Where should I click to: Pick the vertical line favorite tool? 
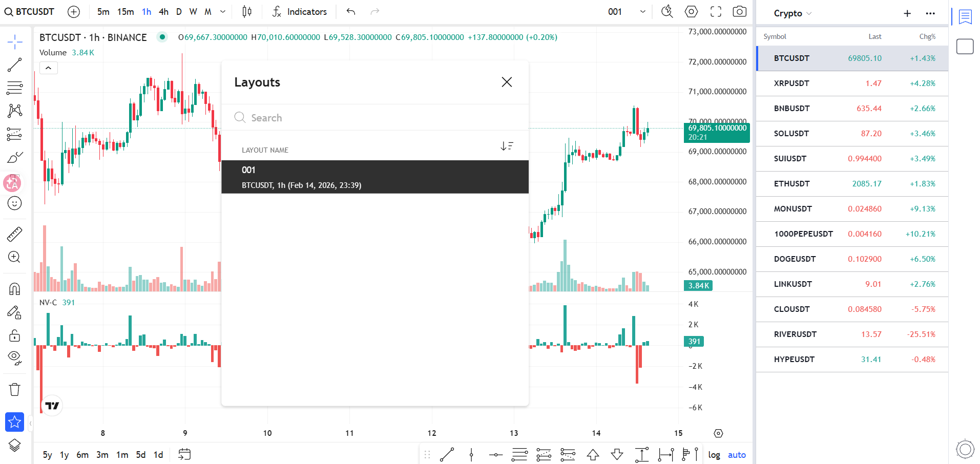[x=471, y=454]
